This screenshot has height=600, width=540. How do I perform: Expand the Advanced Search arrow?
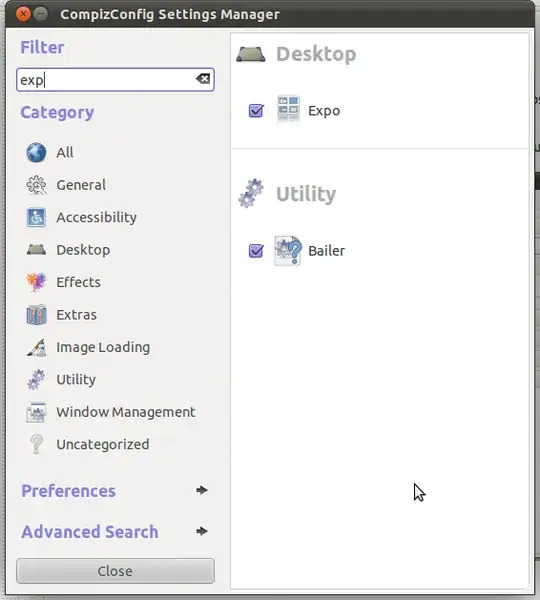(x=202, y=531)
